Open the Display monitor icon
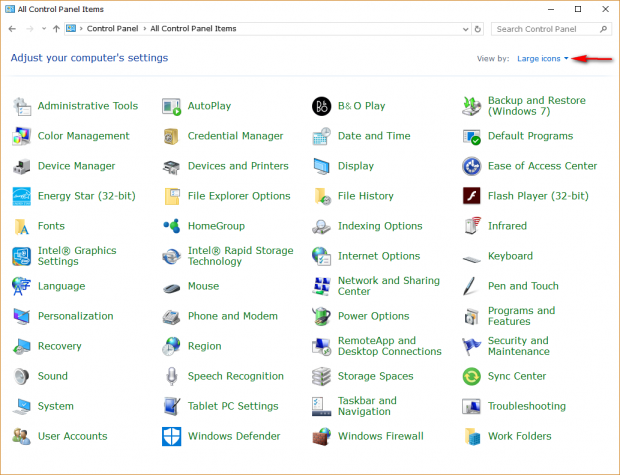The height and width of the screenshot is (475, 620). (x=321, y=166)
